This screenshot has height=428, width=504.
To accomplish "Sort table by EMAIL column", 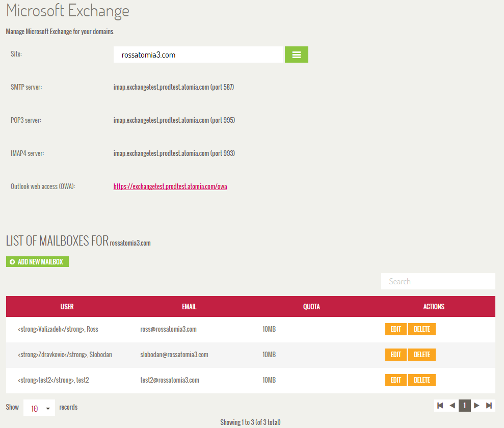I will (190, 307).
